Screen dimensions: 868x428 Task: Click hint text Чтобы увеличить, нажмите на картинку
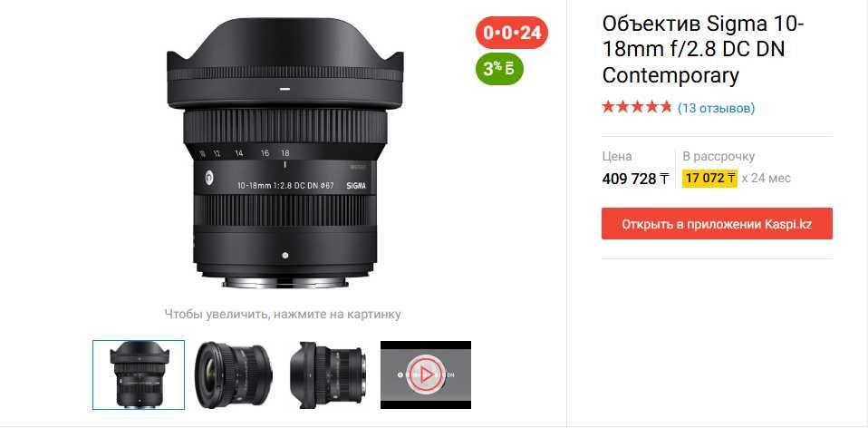click(x=283, y=315)
